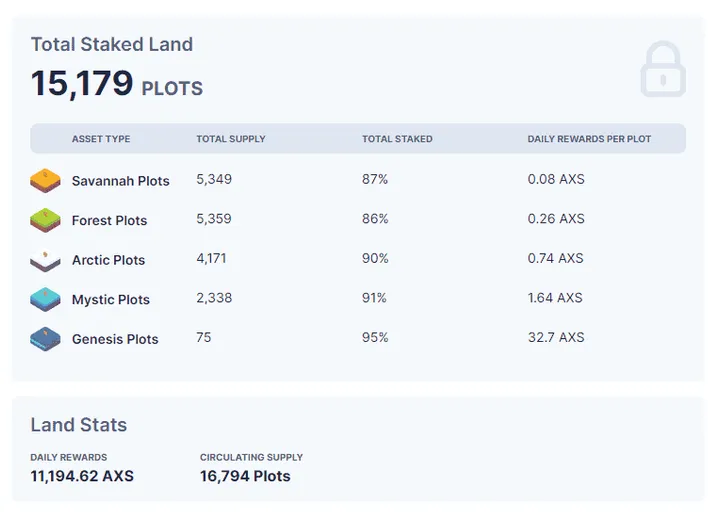Select the Forest Plots label

coord(109,221)
